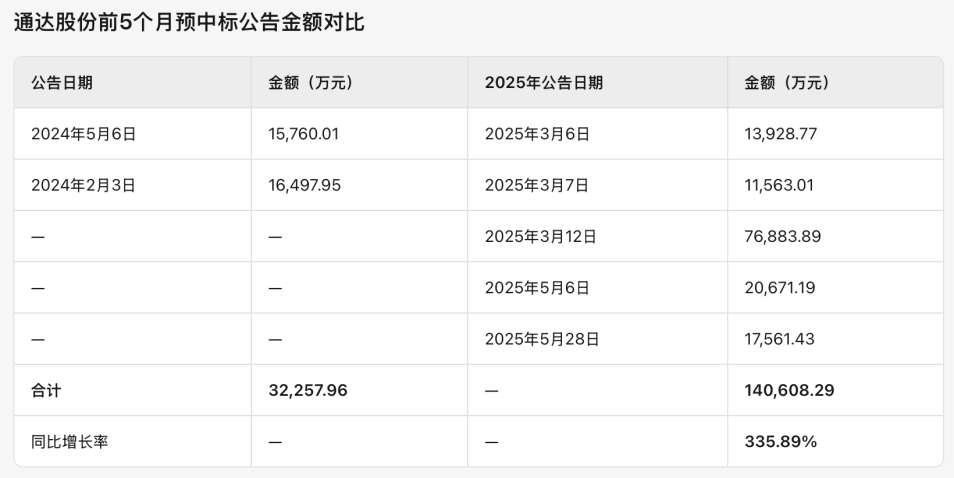
Task: Click the 2025年3月12日 date cell
Action: (541, 237)
